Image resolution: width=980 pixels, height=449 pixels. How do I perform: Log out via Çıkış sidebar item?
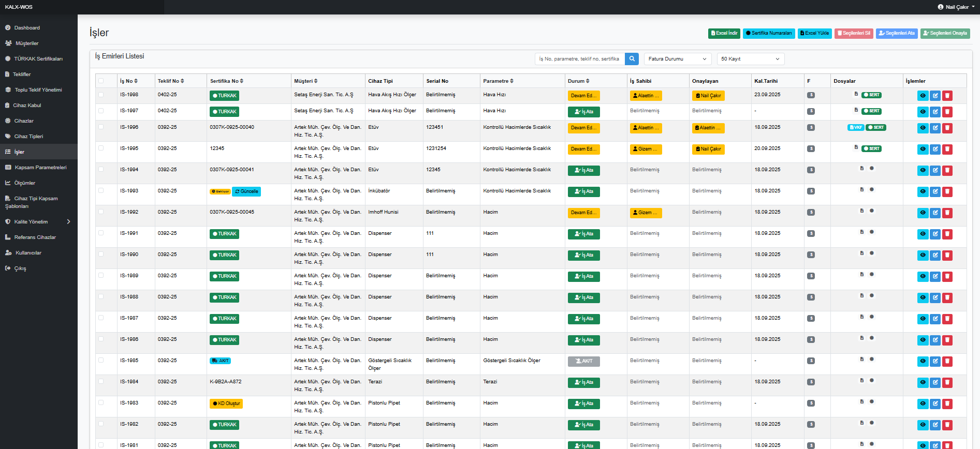[x=38, y=268]
